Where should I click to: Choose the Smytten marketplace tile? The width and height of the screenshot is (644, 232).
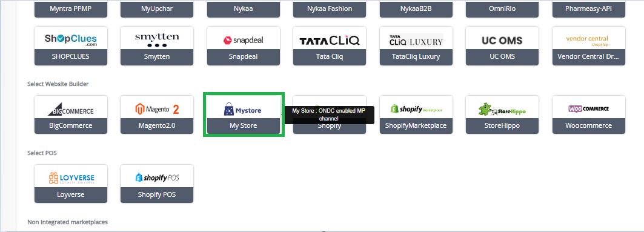pyautogui.click(x=157, y=46)
